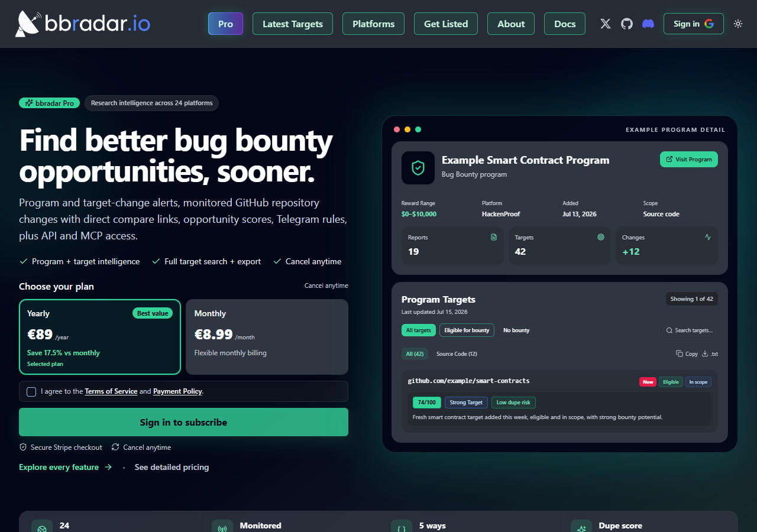757x532 pixels.
Task: Click the yellow dot in the example window
Action: click(x=407, y=129)
